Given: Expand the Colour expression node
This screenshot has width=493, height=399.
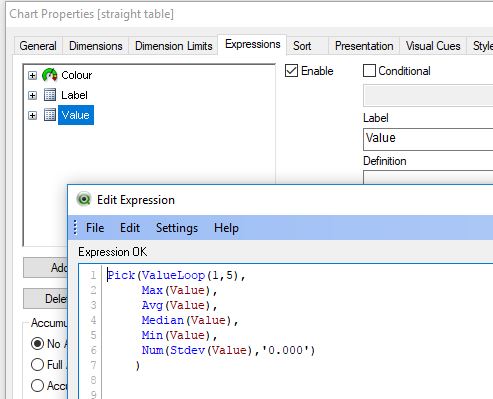Looking at the screenshot, I should [x=32, y=75].
